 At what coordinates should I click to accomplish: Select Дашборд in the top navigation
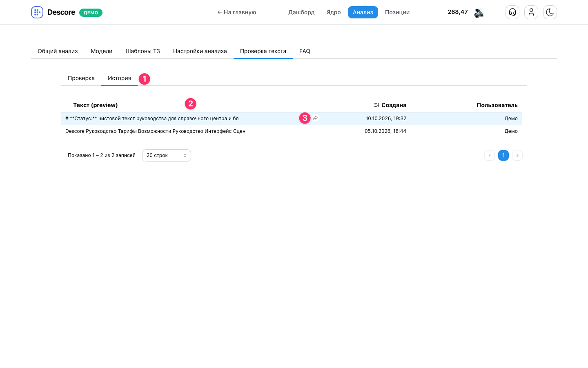click(x=301, y=12)
